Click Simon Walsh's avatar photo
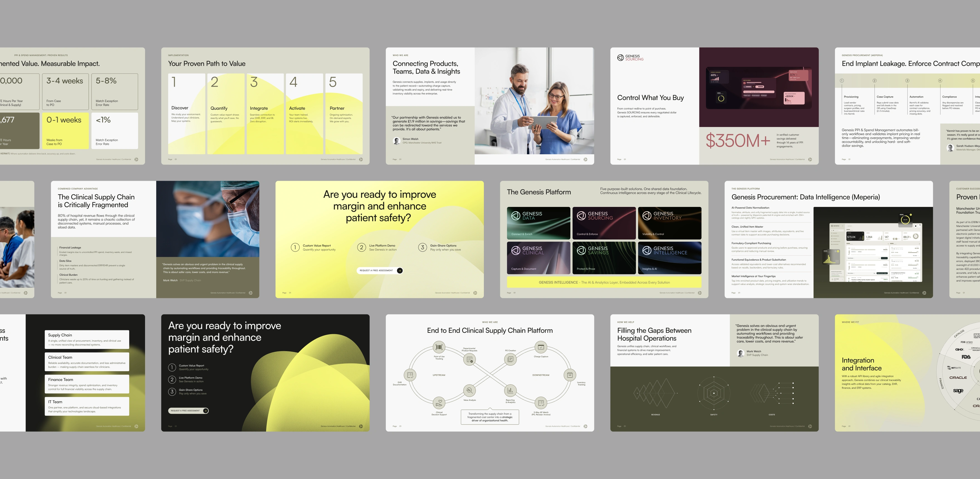980x479 pixels. click(396, 141)
